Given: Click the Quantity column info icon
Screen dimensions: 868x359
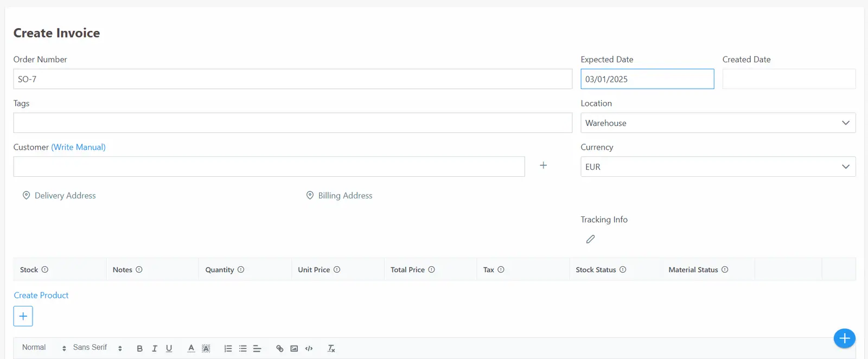Looking at the screenshot, I should pos(241,270).
